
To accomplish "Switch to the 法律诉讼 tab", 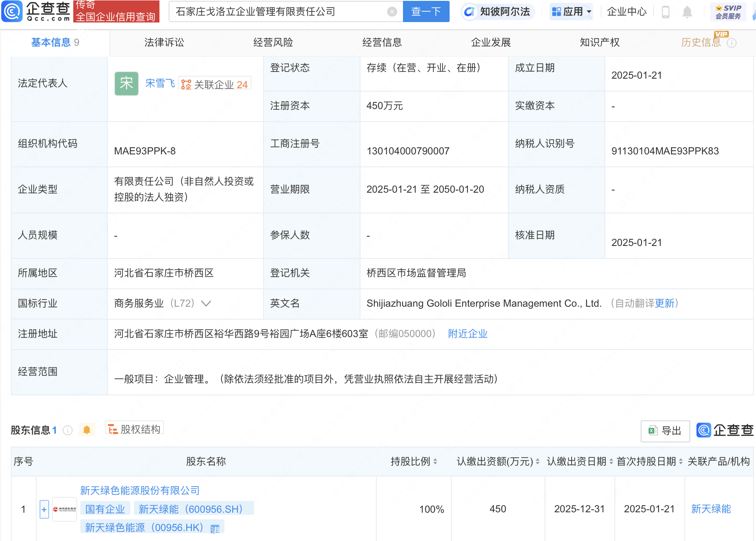I will click(x=164, y=42).
